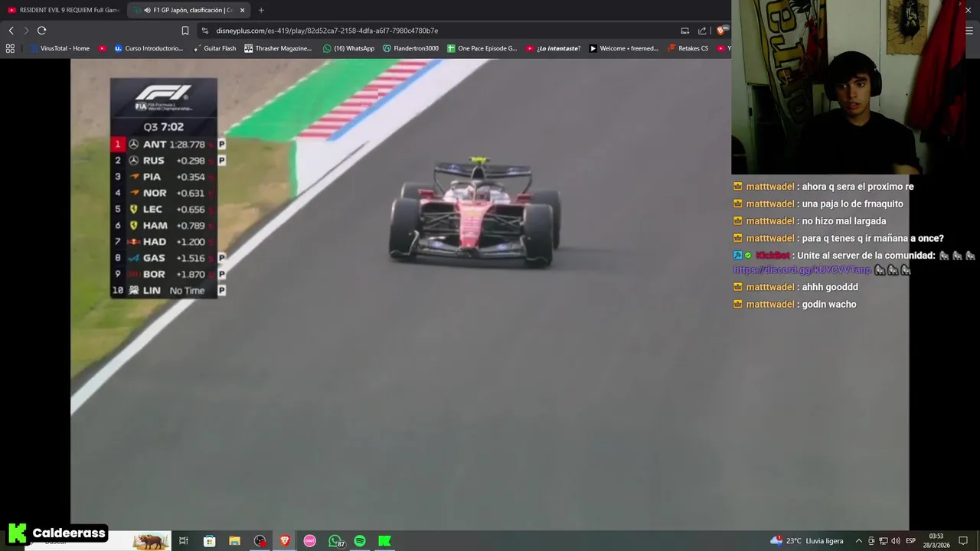This screenshot has height=551, width=980.
Task: Open the Kick app on the taskbar
Action: coord(385,541)
